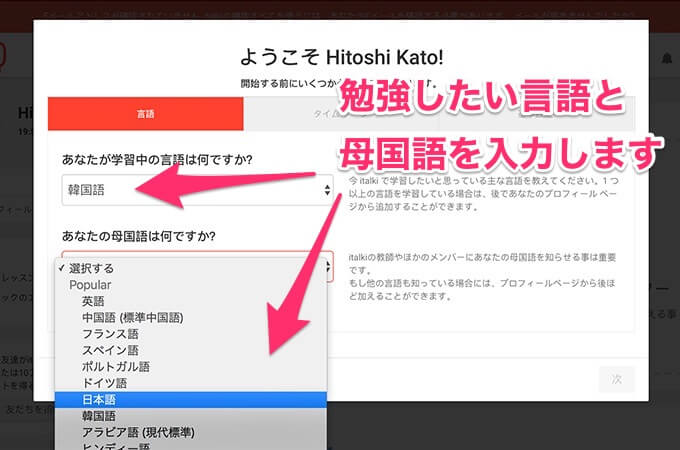The width and height of the screenshot is (680, 450).
Task: Select ポルトガル語 from the dropdown
Action: 191,367
